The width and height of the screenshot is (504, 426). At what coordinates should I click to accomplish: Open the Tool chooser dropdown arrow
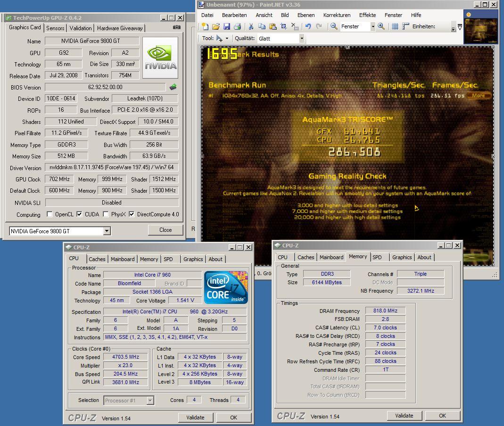click(227, 39)
